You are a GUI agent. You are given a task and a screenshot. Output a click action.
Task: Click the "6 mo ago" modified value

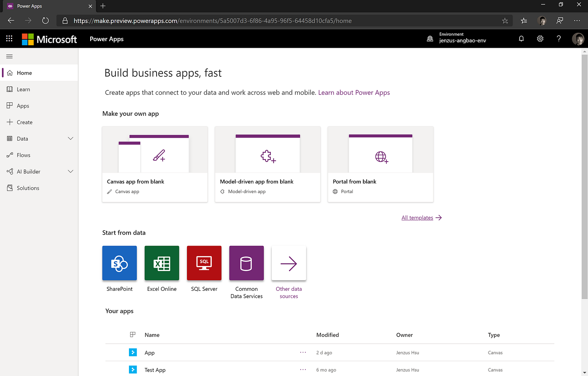pos(326,370)
